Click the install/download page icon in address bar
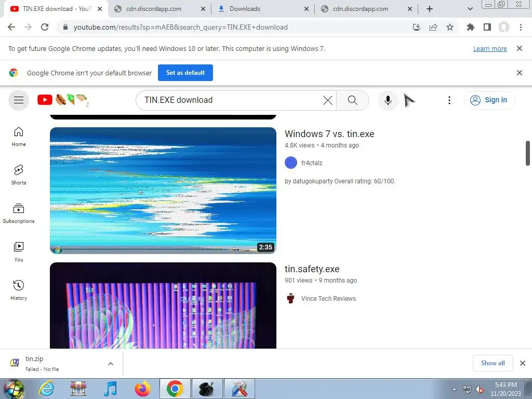The width and height of the screenshot is (532, 399). click(416, 27)
